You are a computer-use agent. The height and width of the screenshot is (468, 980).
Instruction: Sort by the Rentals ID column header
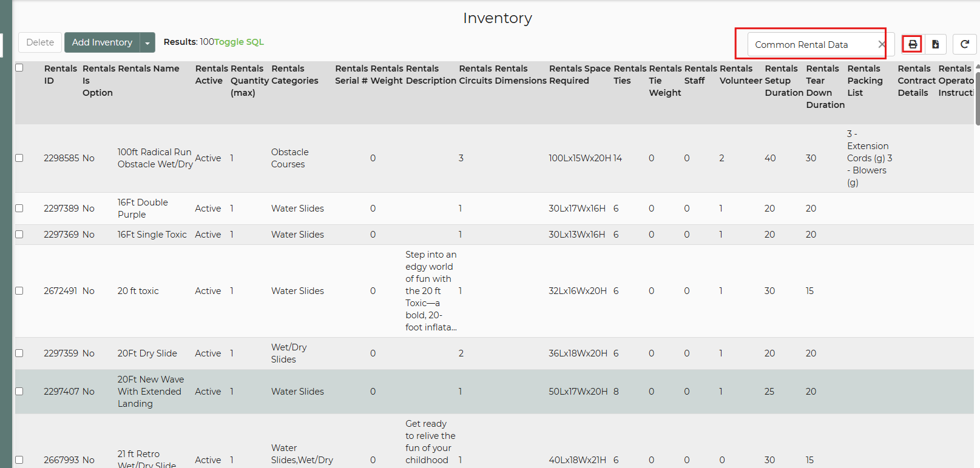[x=61, y=75]
